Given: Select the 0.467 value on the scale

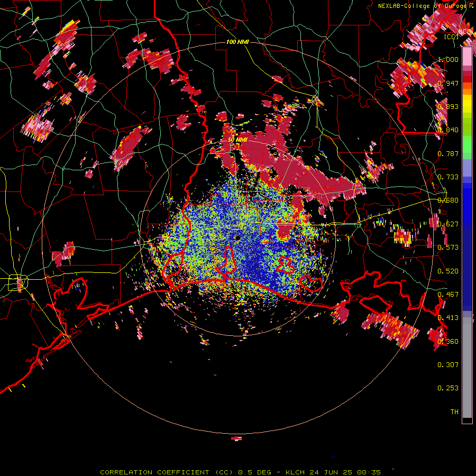Looking at the screenshot, I should (x=448, y=295).
